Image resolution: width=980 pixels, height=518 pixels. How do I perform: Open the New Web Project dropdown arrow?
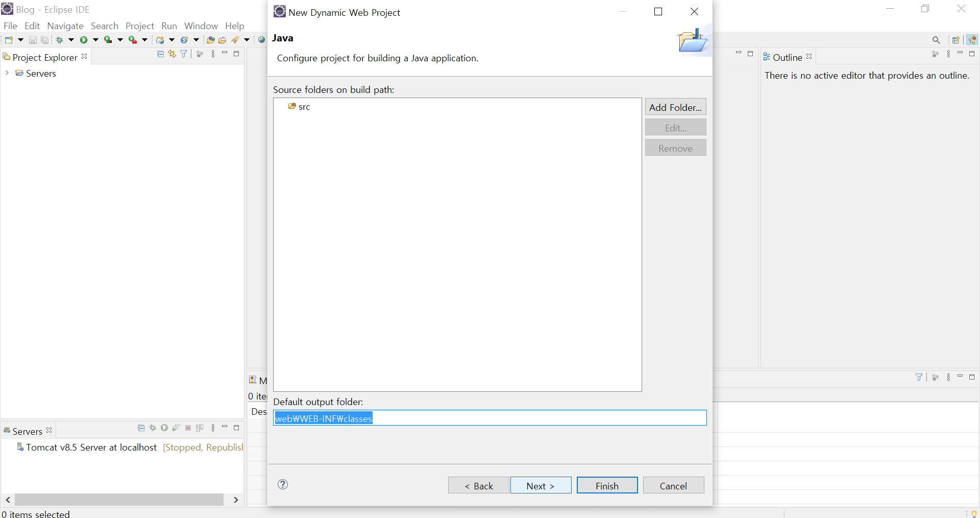tap(171, 40)
